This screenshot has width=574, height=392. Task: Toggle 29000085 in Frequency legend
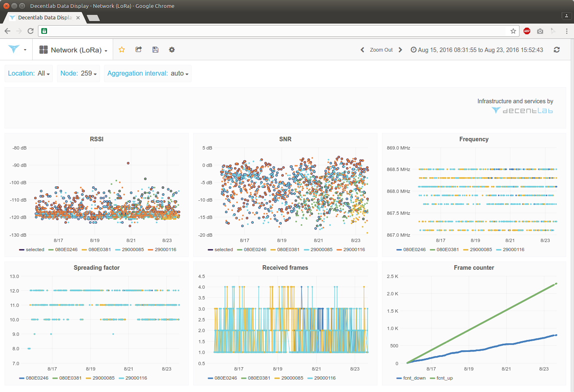coord(477,249)
